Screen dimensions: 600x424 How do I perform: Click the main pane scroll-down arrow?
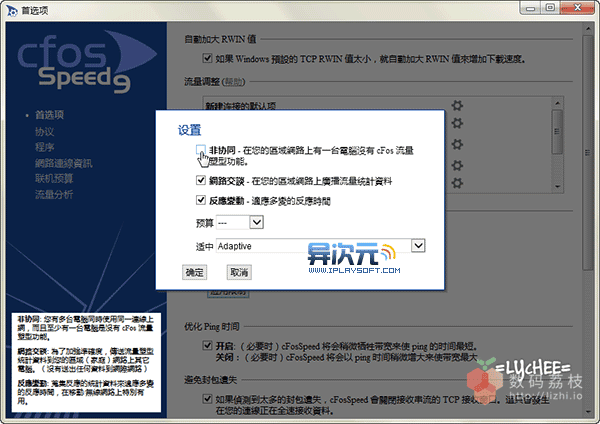587,412
